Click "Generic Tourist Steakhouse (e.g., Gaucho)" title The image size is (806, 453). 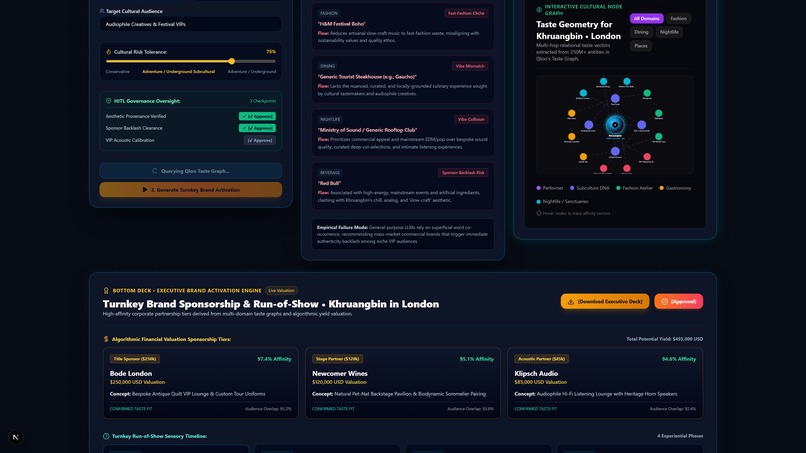point(367,77)
